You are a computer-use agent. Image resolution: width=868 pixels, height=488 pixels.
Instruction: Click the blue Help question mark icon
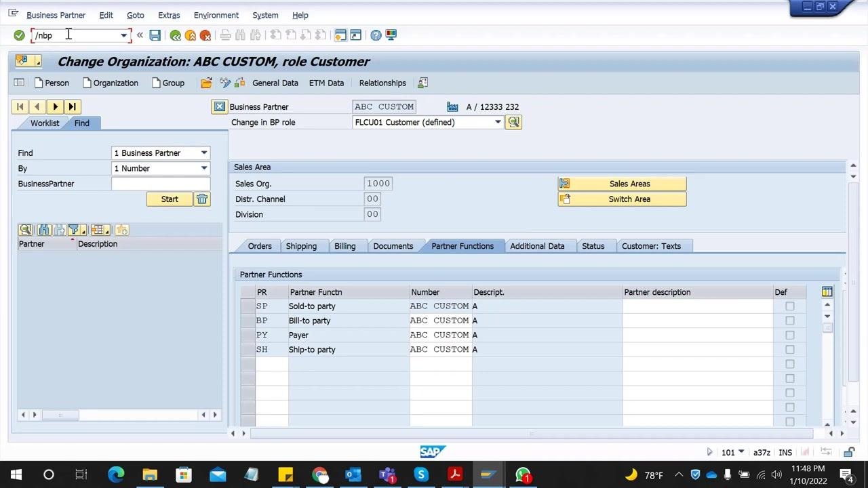pos(376,35)
